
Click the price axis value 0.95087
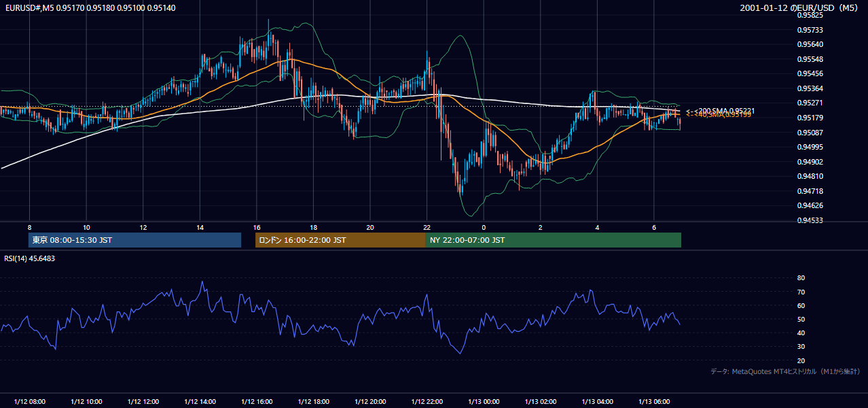click(x=810, y=133)
